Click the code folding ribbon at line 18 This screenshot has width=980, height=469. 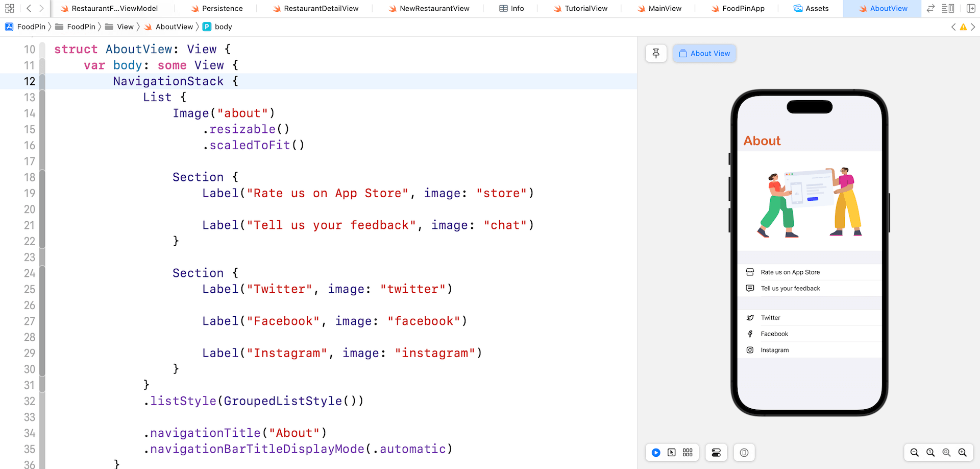pos(42,177)
